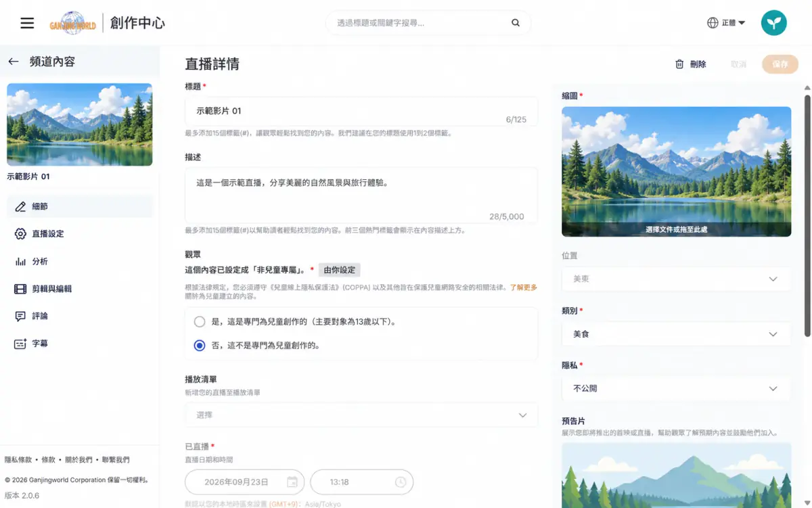812x508 pixels.
Task: Click the page vertical scrollbar
Action: [807, 215]
